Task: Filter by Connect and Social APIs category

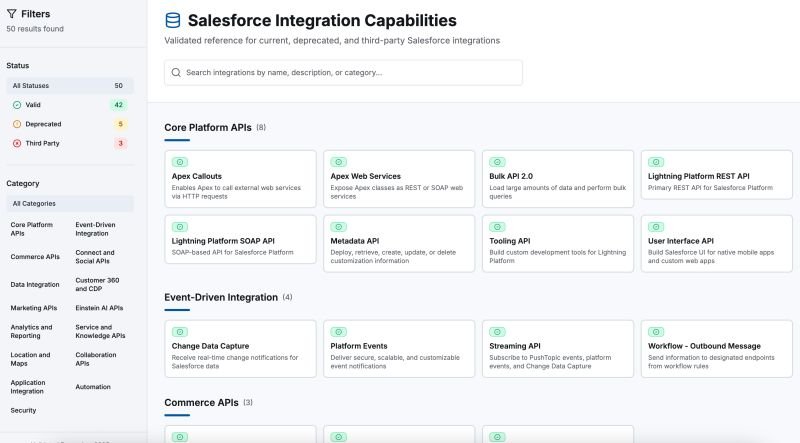Action: (95, 257)
